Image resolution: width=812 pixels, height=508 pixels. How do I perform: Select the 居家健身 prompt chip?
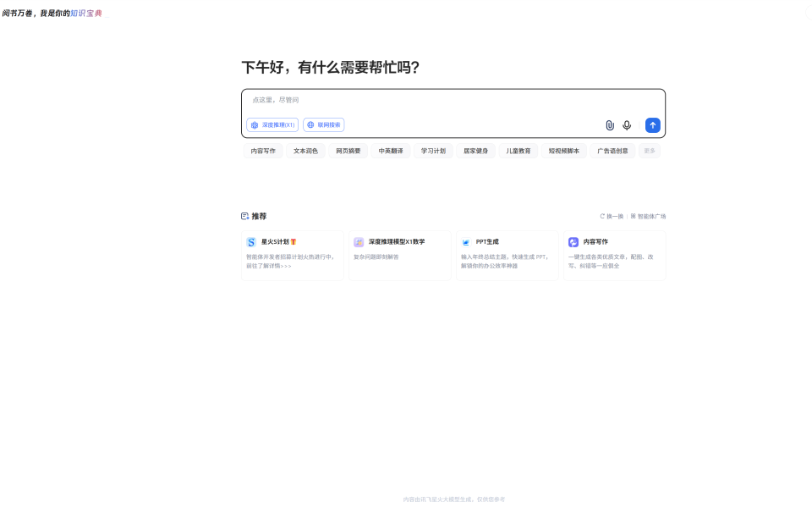point(475,151)
